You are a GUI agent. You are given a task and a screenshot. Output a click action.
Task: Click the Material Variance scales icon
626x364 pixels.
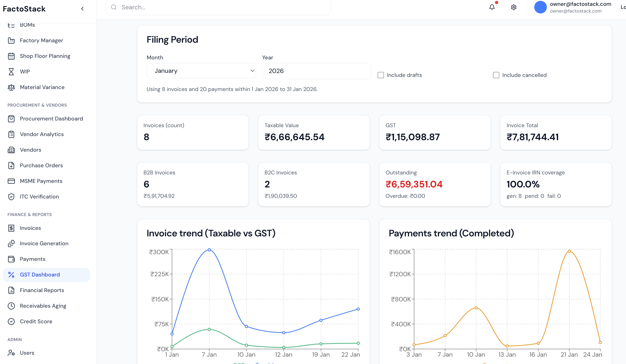tap(11, 87)
